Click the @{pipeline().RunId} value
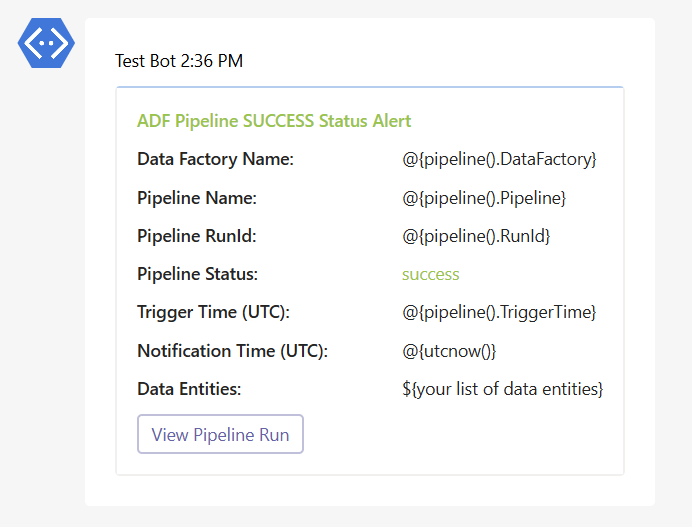The image size is (692, 527). (476, 236)
